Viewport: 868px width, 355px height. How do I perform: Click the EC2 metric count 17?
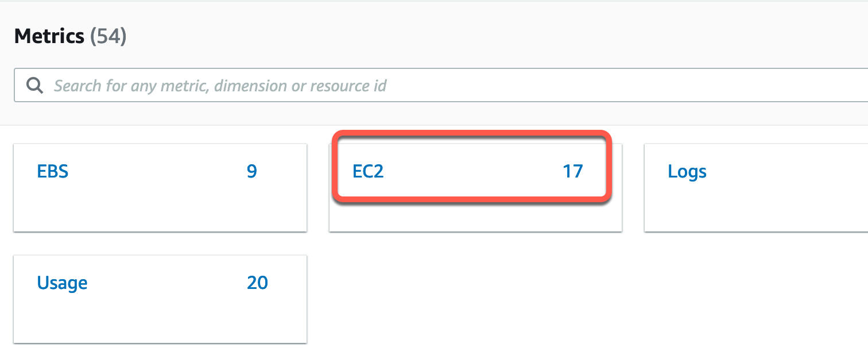point(573,171)
